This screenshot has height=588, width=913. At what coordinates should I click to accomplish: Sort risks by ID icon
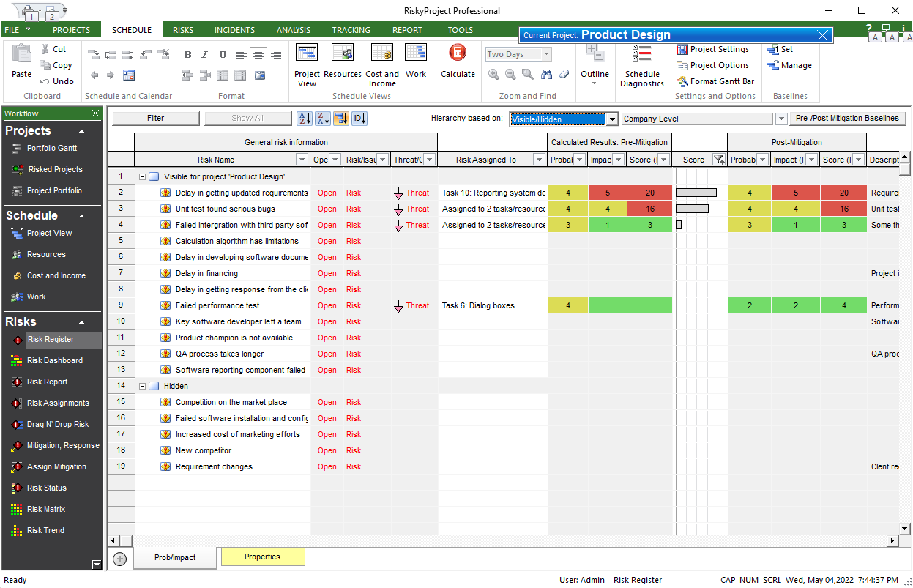click(x=359, y=119)
